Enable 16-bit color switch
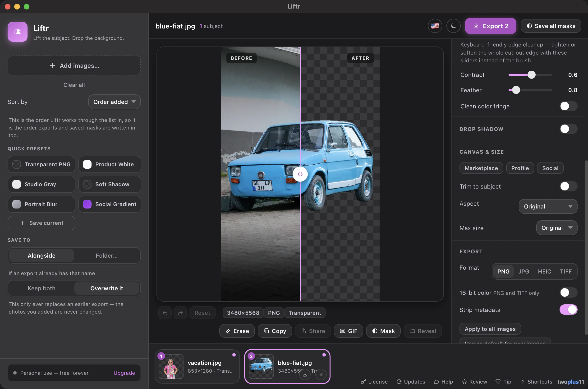Screen dimensions: 588x389 568,293
